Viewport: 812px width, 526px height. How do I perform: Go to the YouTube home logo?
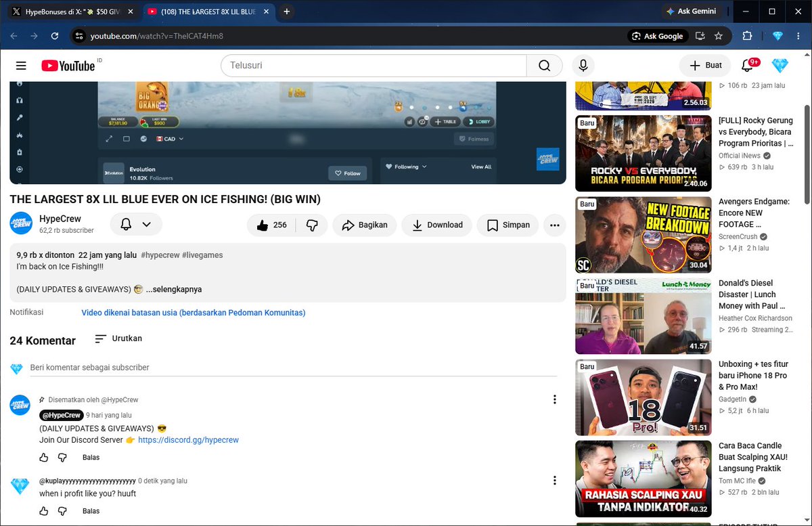pos(68,66)
